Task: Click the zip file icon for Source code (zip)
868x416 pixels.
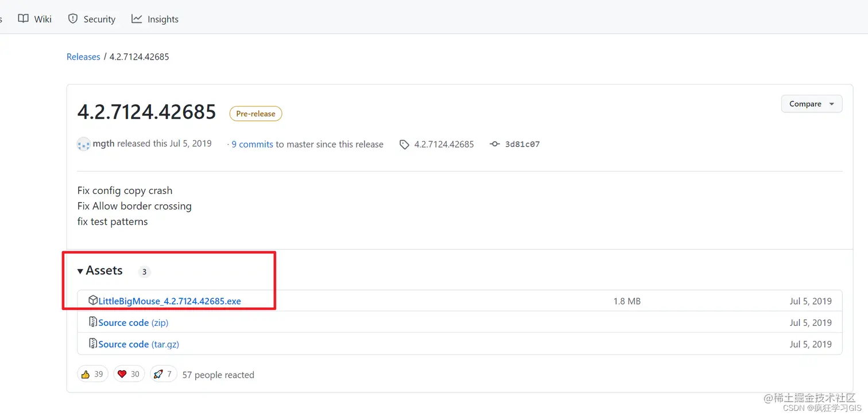Action: coord(93,322)
